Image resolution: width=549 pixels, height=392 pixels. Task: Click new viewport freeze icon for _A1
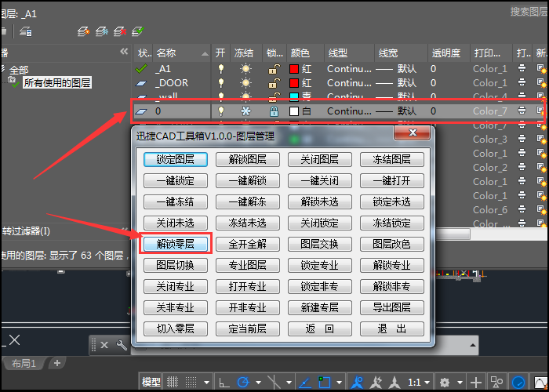pyautogui.click(x=541, y=69)
